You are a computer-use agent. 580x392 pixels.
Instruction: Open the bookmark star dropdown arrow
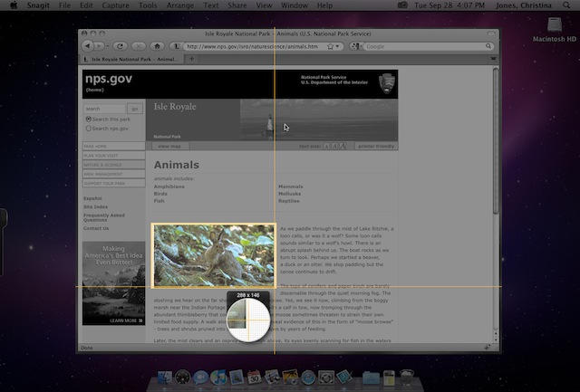coord(337,46)
